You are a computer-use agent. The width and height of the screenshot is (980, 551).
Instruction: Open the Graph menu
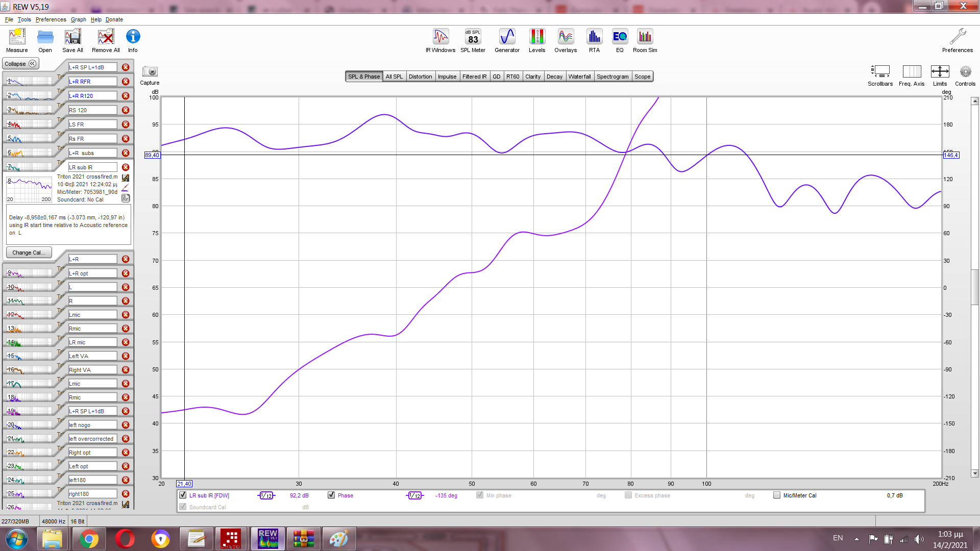tap(78, 19)
